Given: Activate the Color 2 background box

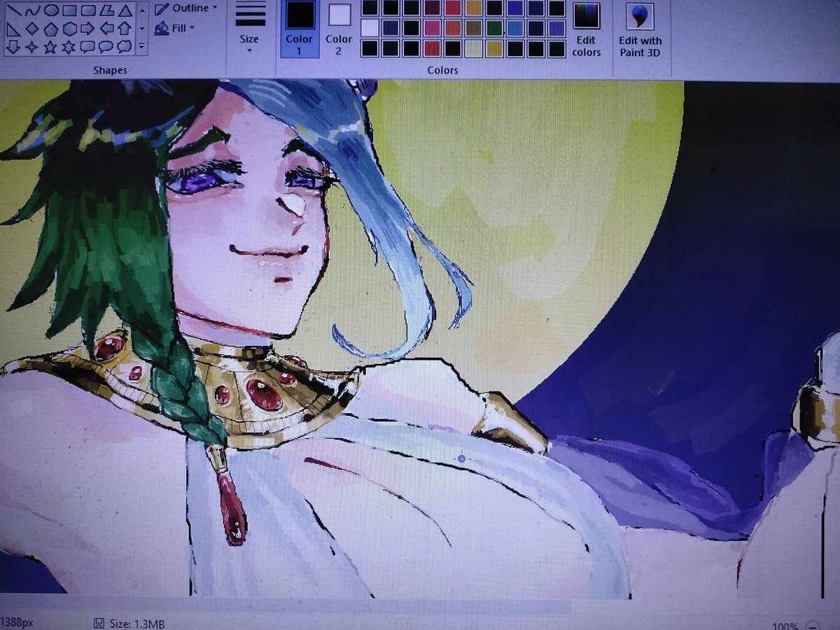Looking at the screenshot, I should [x=339, y=29].
